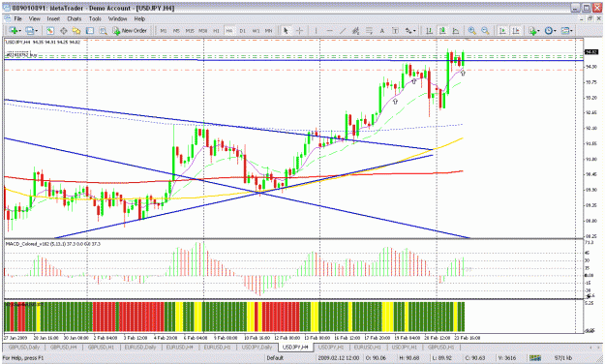This screenshot has width=605, height=364.
Task: Toggle chart shift icon
Action: point(516,30)
